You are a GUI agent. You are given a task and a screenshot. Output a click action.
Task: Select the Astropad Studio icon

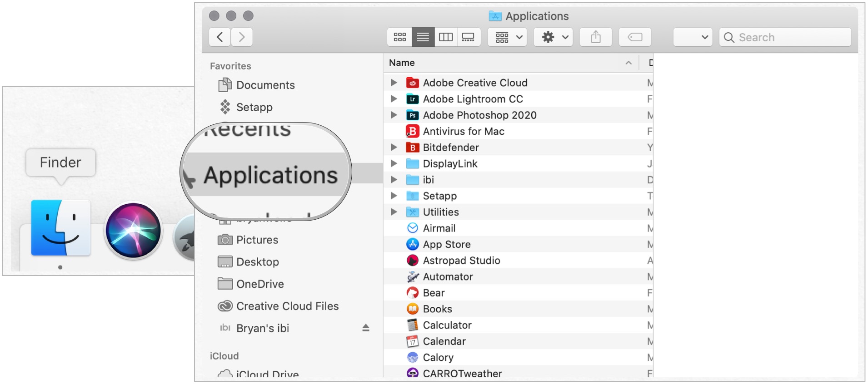[x=413, y=261]
